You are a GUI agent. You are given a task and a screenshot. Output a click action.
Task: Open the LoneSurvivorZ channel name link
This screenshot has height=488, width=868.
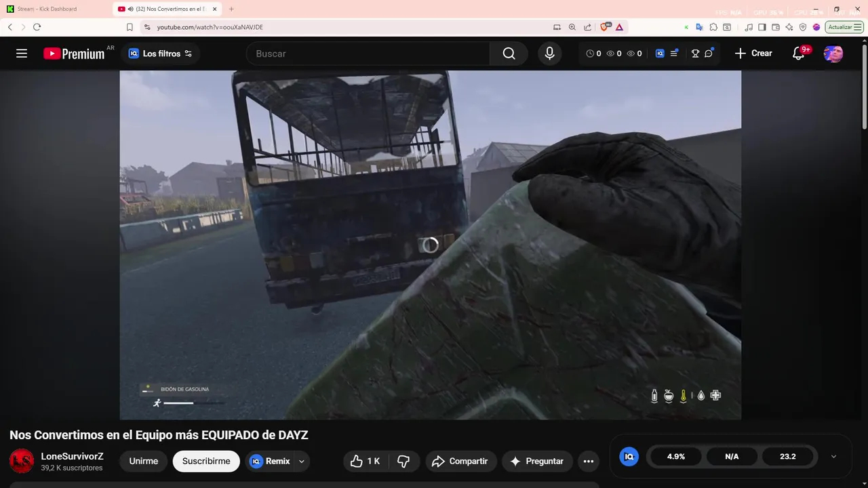point(72,456)
